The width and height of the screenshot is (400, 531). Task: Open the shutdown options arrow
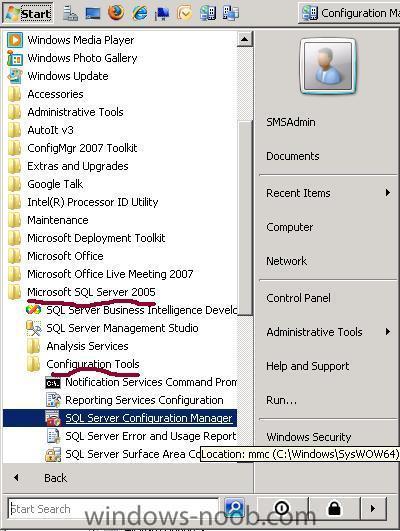[373, 508]
